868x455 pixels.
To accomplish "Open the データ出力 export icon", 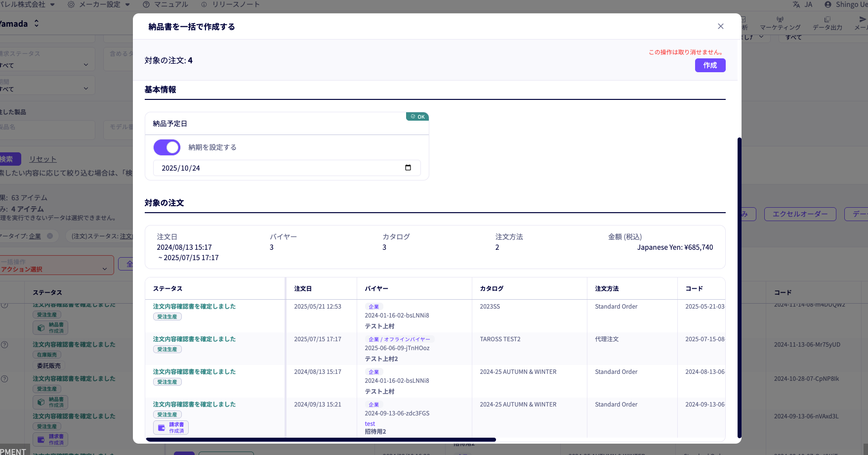I will (827, 20).
